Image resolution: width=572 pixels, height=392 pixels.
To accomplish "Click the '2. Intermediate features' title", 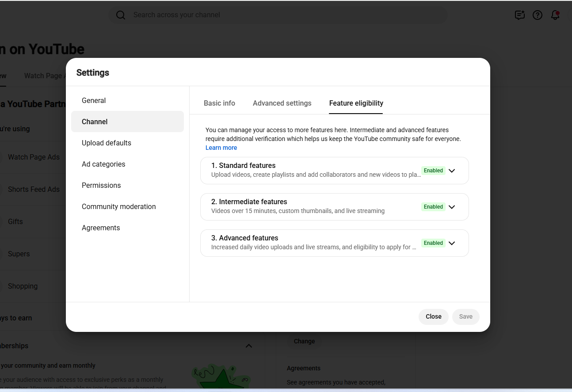I will pos(249,202).
